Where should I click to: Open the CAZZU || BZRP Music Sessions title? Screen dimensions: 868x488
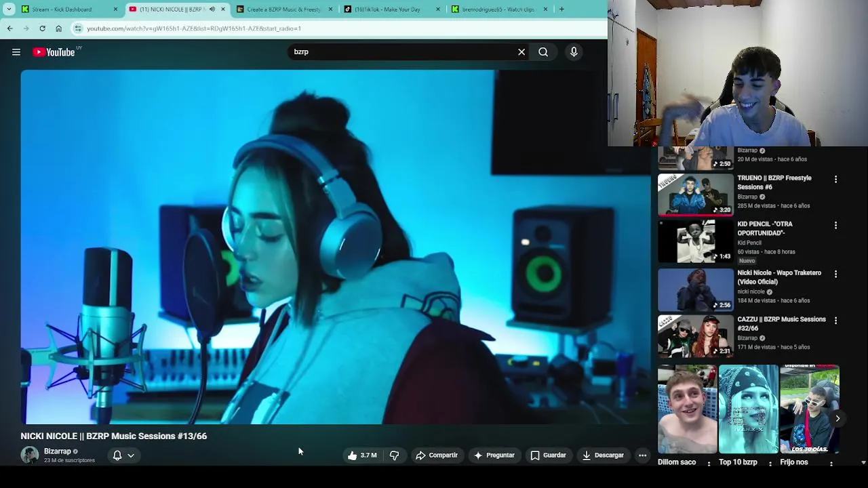[x=781, y=324]
